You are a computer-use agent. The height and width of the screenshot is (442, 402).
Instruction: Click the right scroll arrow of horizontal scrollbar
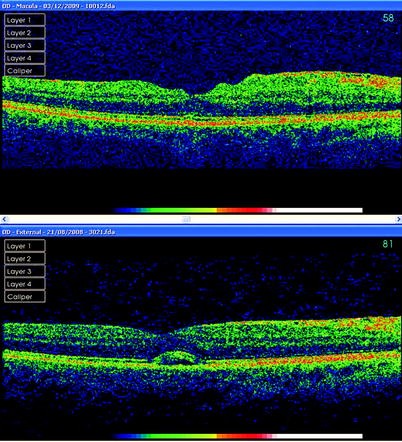tap(398, 219)
